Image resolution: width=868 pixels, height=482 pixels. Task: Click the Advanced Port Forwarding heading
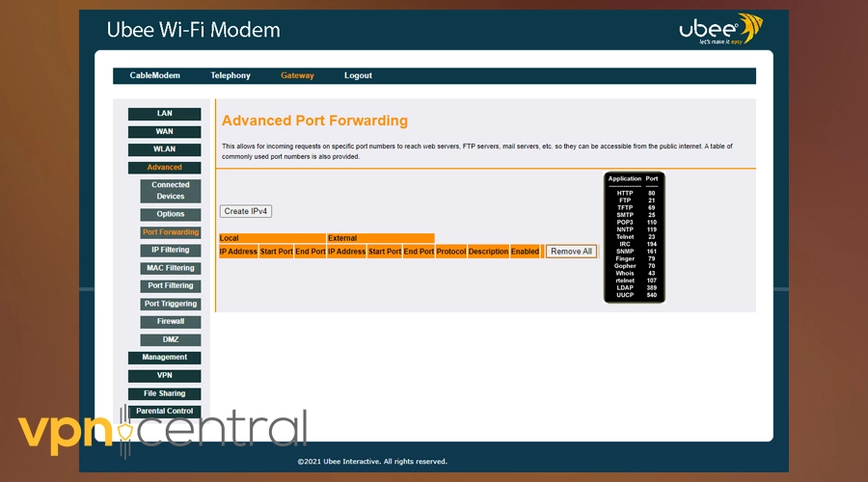click(314, 120)
